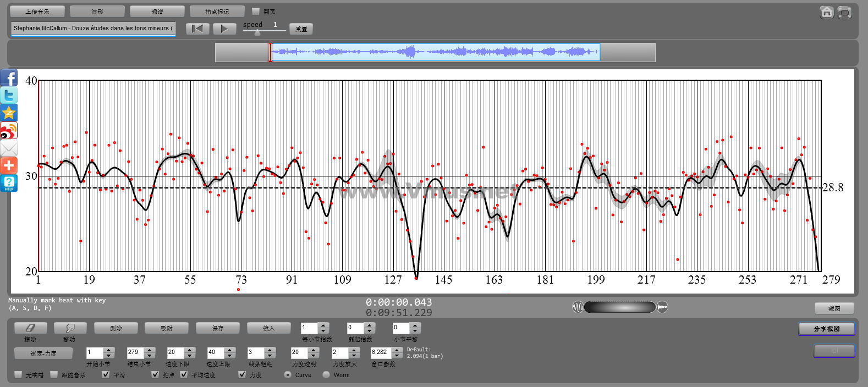
Task: Click the Twitter share icon
Action: coord(9,96)
